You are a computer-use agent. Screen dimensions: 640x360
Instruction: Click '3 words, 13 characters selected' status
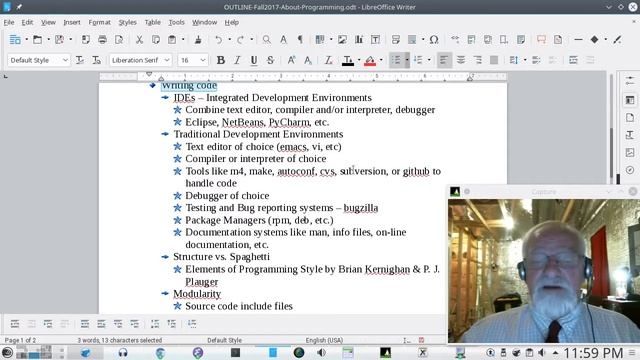click(120, 340)
